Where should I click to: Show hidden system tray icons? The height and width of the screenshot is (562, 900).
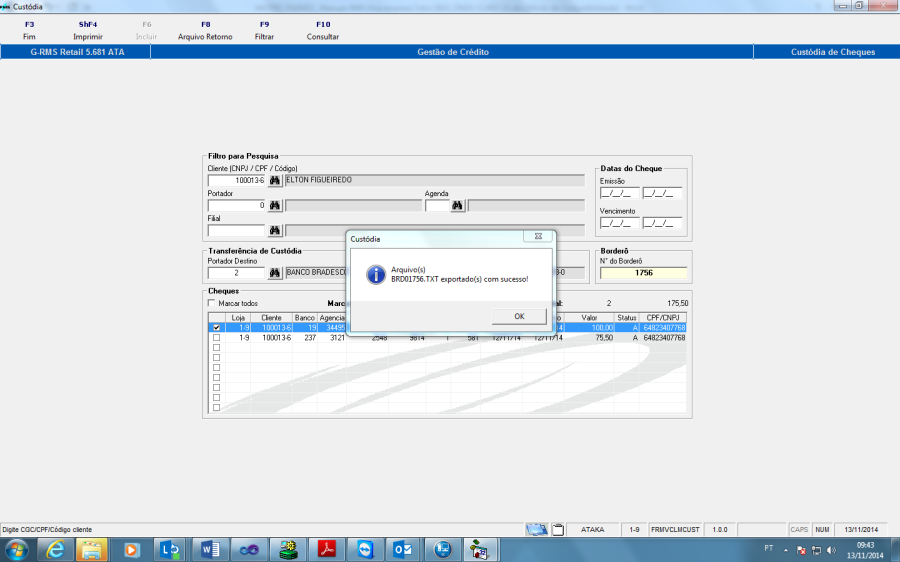[x=786, y=550]
